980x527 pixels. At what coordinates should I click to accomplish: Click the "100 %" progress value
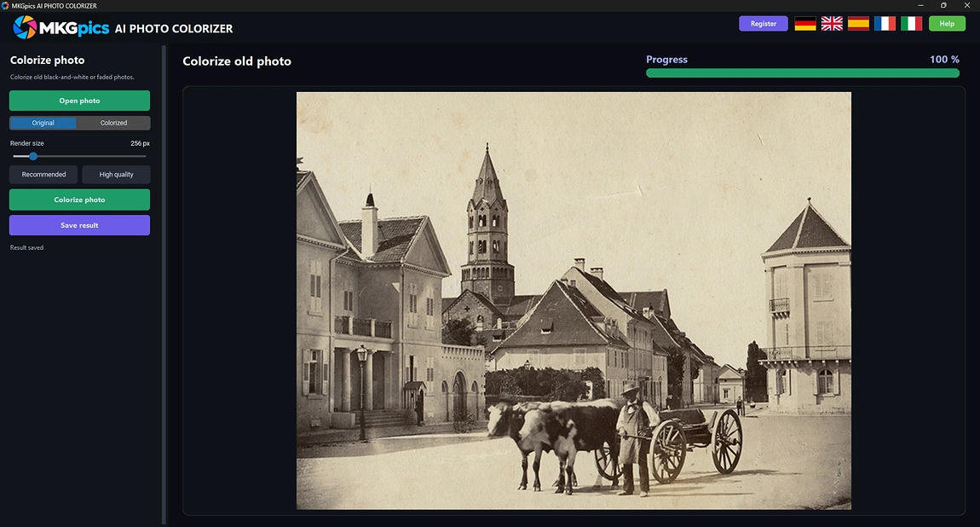click(x=944, y=60)
